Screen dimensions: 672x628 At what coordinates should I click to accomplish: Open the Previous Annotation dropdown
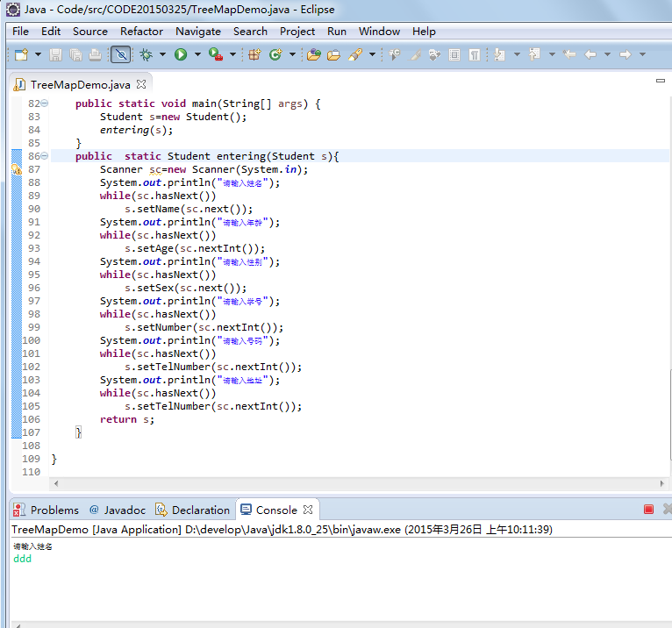pyautogui.click(x=552, y=55)
